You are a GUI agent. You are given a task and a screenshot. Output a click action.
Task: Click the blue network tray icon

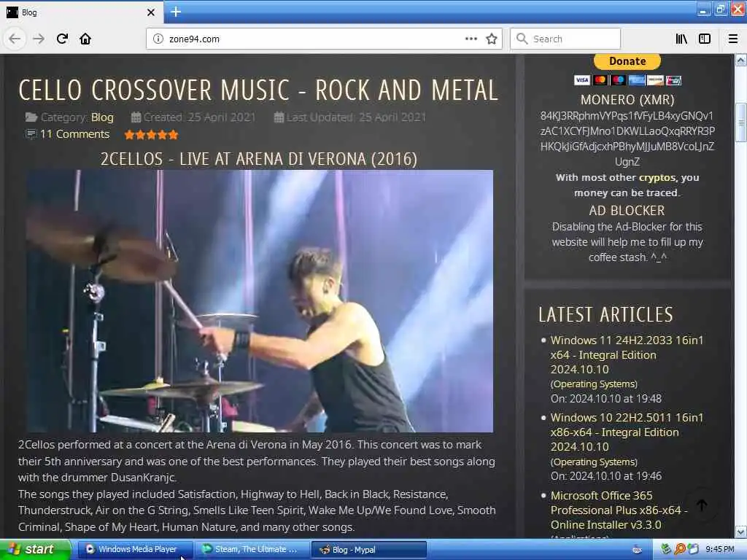(693, 550)
